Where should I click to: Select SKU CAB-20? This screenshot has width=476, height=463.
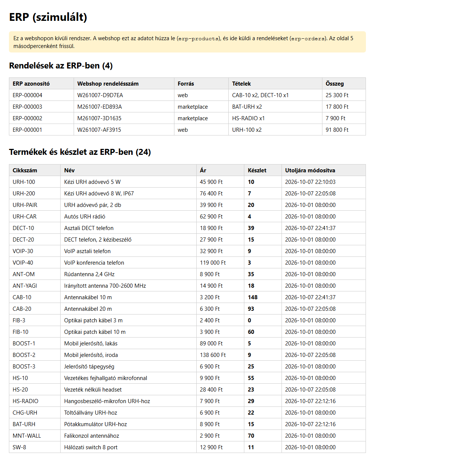point(22,309)
